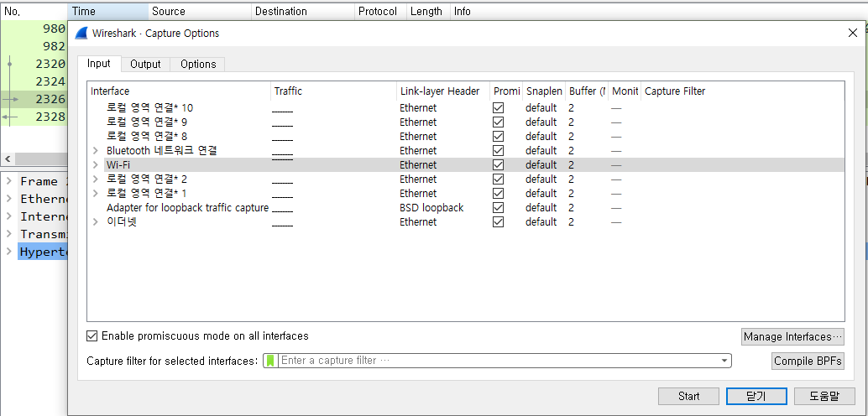Image resolution: width=868 pixels, height=416 pixels.
Task: Click the Start button
Action: point(688,396)
